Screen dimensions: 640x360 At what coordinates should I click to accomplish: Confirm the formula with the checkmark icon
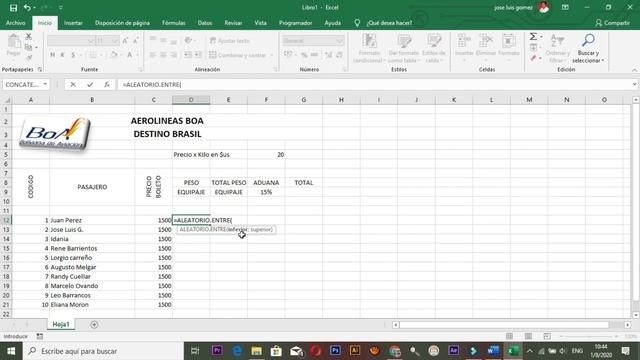click(x=90, y=84)
